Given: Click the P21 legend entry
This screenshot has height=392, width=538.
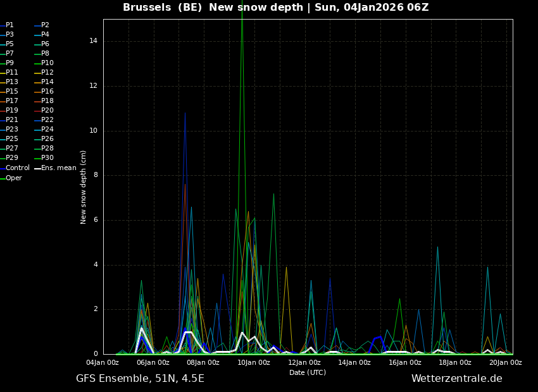Looking at the screenshot, I should (9, 120).
